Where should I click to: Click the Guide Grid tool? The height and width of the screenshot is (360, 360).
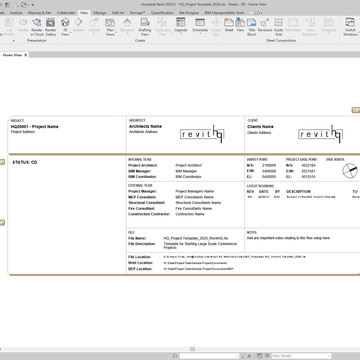pyautogui.click(x=278, y=27)
